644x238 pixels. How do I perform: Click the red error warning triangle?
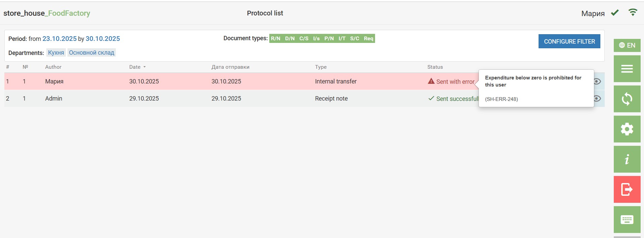[x=431, y=81]
